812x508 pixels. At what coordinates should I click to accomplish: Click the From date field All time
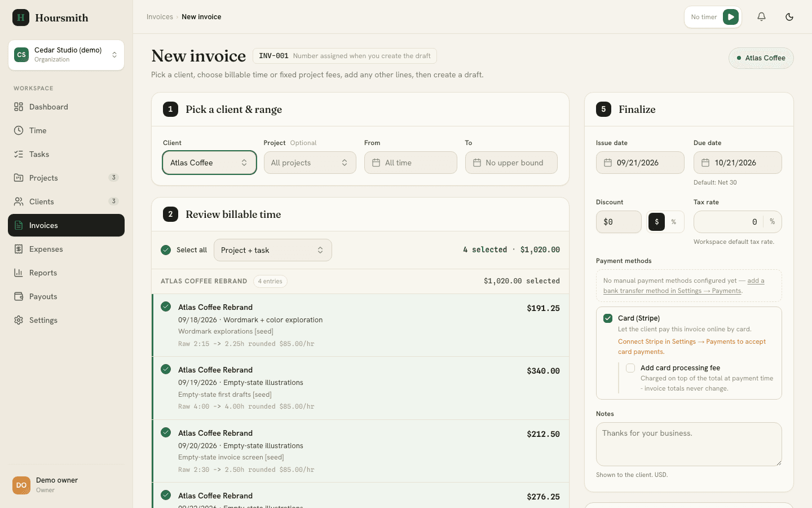click(411, 163)
